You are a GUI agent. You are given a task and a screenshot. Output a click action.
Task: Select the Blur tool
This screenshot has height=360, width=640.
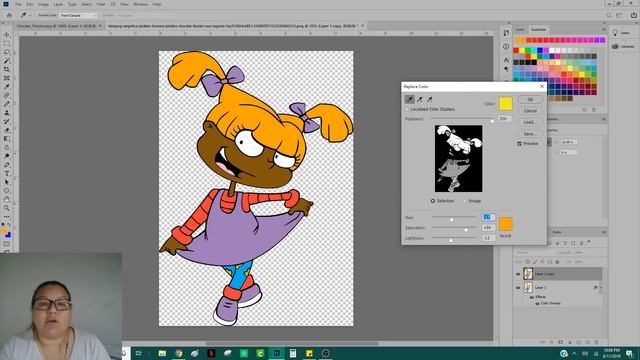7,147
